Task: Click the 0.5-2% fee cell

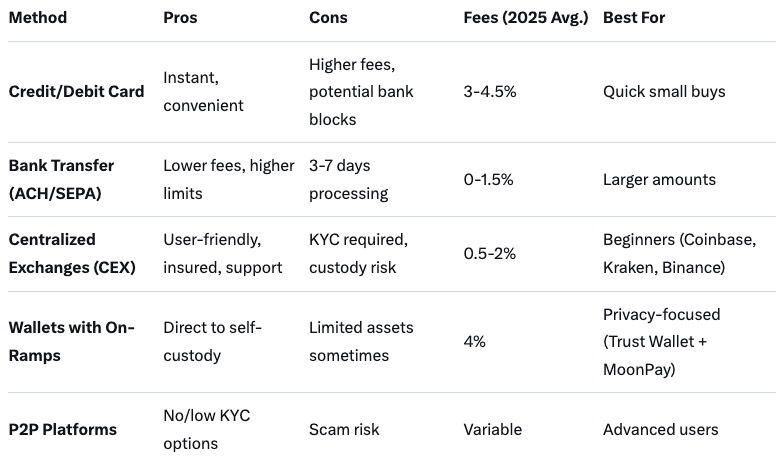Action: point(489,254)
